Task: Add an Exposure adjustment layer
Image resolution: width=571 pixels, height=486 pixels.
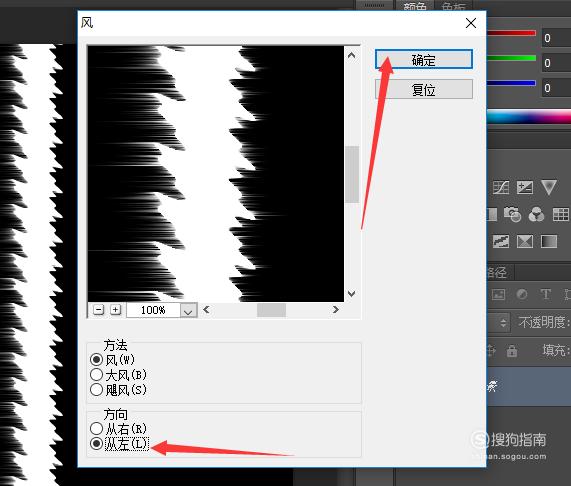Action: tap(525, 187)
